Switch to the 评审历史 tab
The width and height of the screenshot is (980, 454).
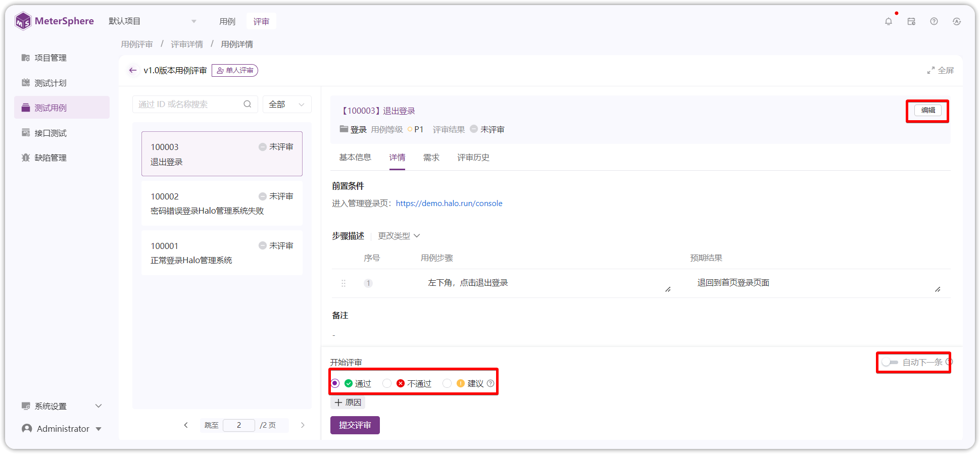coord(473,158)
